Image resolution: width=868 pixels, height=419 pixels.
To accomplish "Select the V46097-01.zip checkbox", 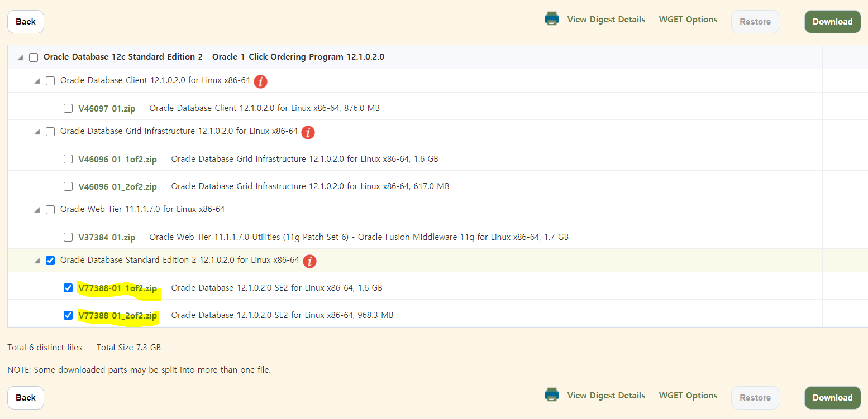I will [x=68, y=108].
